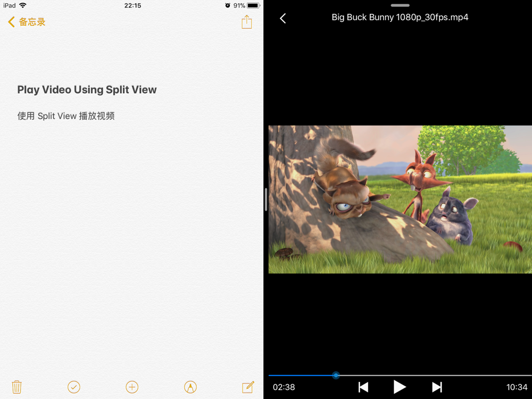Add a checklist with the checkmark icon

(73, 387)
